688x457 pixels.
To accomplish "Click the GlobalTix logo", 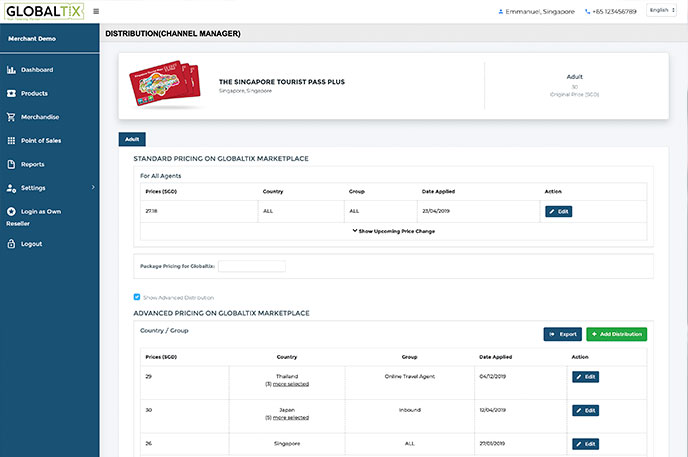I will 44,11.
